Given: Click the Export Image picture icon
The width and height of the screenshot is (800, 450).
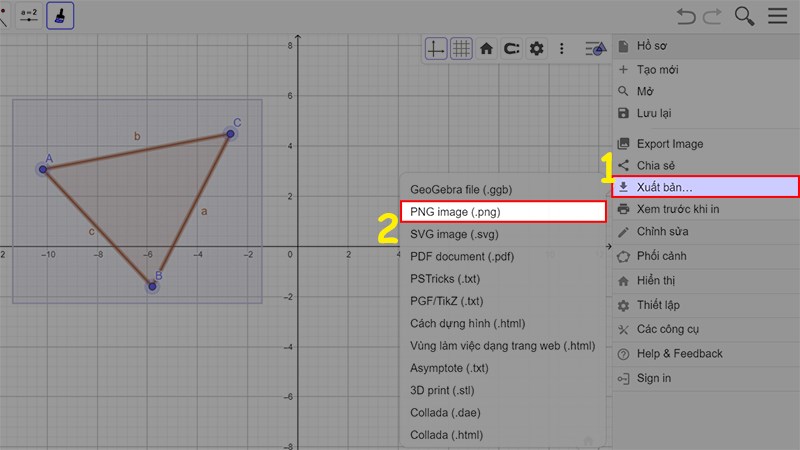Looking at the screenshot, I should pyautogui.click(x=623, y=144).
